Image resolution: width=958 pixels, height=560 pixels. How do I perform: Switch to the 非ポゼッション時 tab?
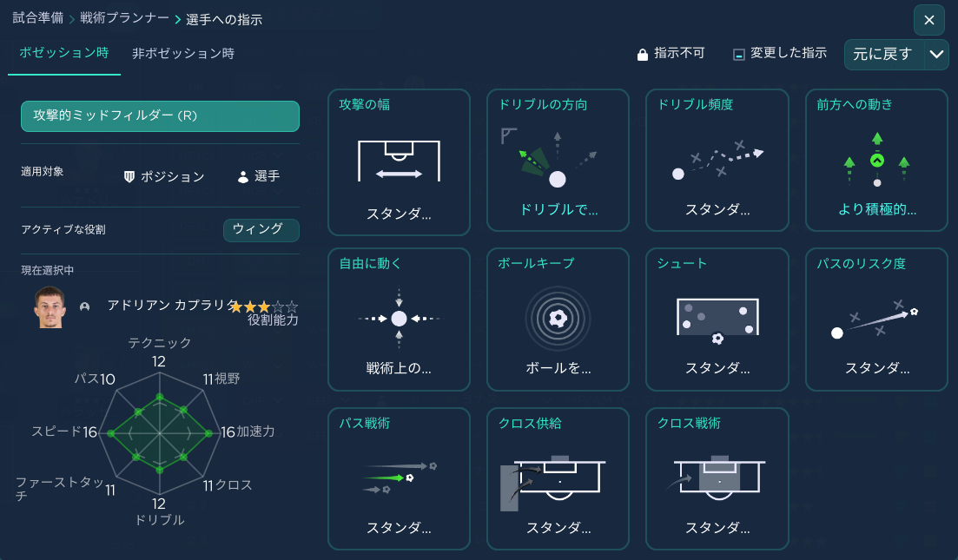pos(183,54)
